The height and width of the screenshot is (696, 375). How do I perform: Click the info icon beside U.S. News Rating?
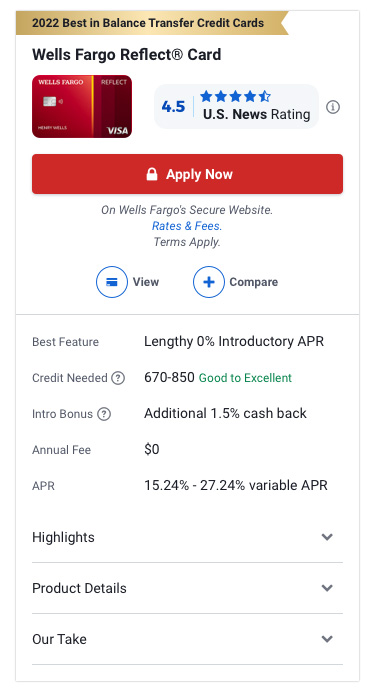(333, 107)
